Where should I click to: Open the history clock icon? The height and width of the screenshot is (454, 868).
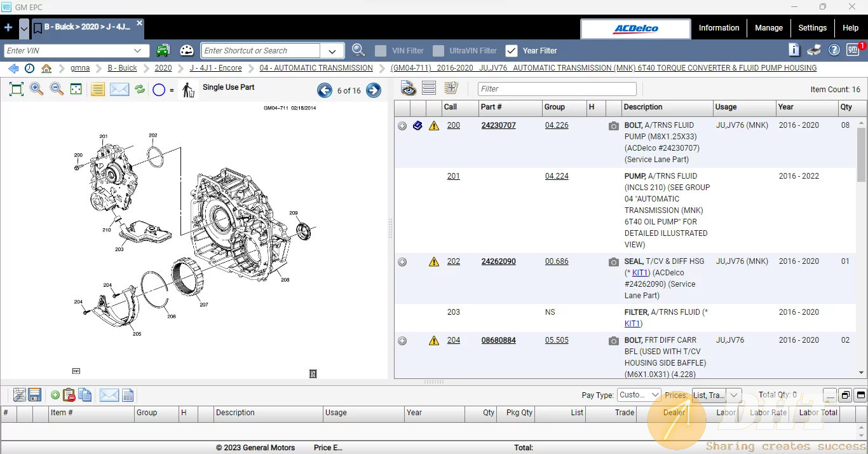[x=29, y=68]
